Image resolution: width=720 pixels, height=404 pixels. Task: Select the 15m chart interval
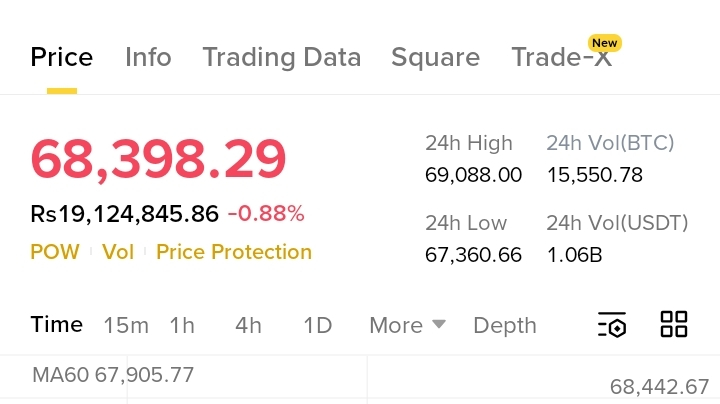point(125,325)
